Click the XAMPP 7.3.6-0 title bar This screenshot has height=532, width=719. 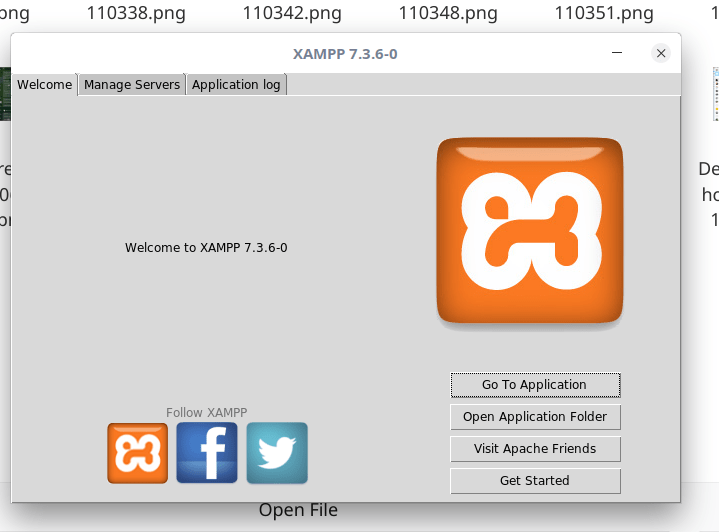click(x=345, y=54)
